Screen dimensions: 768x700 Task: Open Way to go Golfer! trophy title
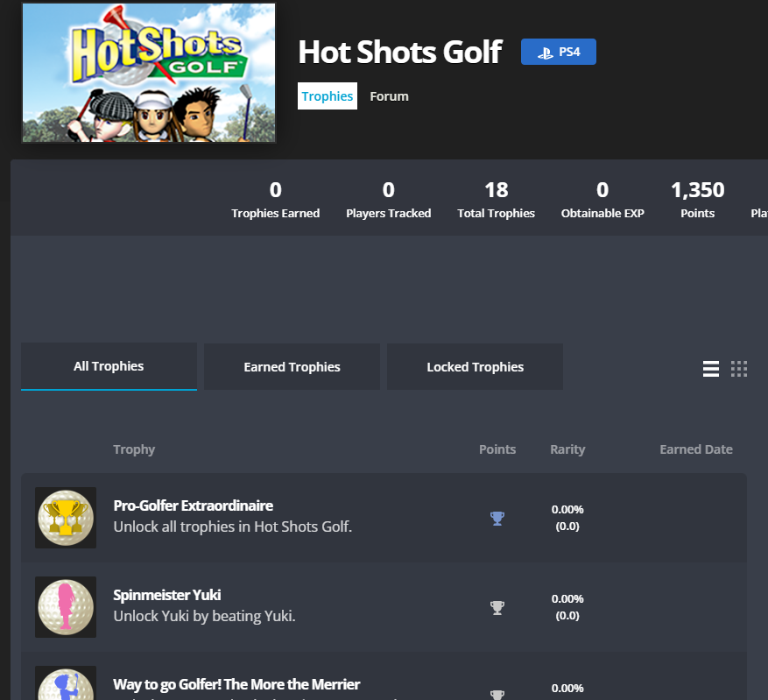pos(236,684)
